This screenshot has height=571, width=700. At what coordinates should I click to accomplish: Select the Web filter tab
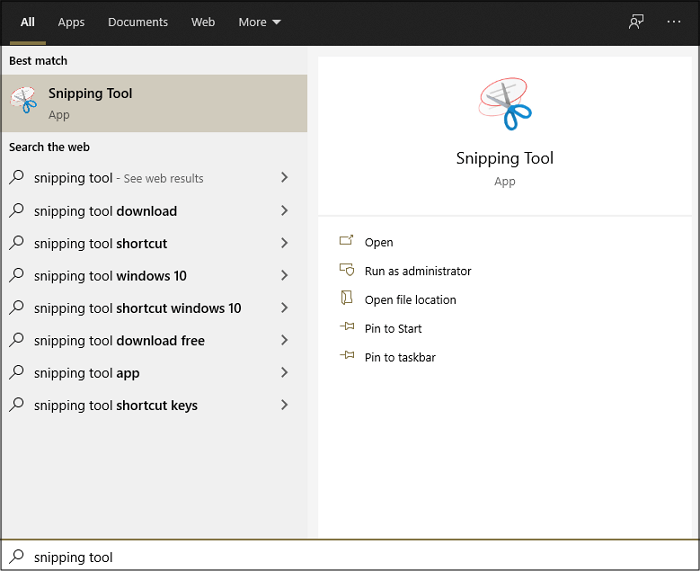tap(203, 22)
